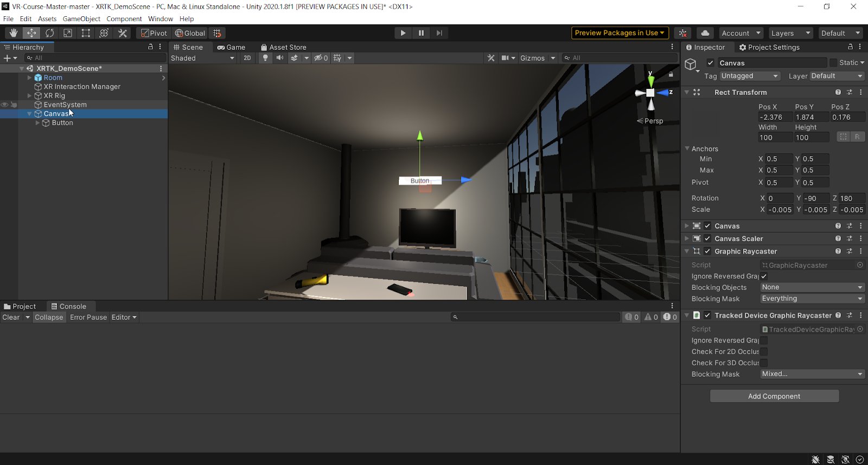The width and height of the screenshot is (868, 465).
Task: Select the Hand tool
Action: pyautogui.click(x=14, y=33)
